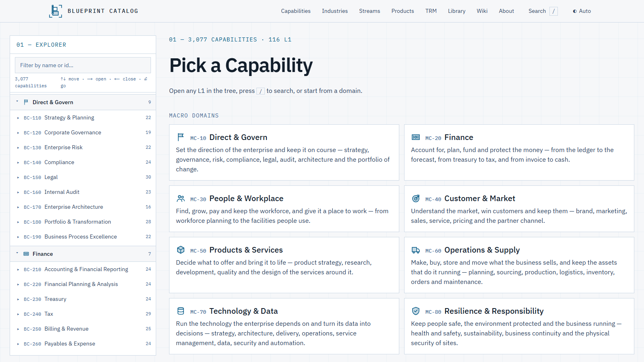Click the flag icon on Direct & Govern card
Screen dimensions: 644x362
181,137
